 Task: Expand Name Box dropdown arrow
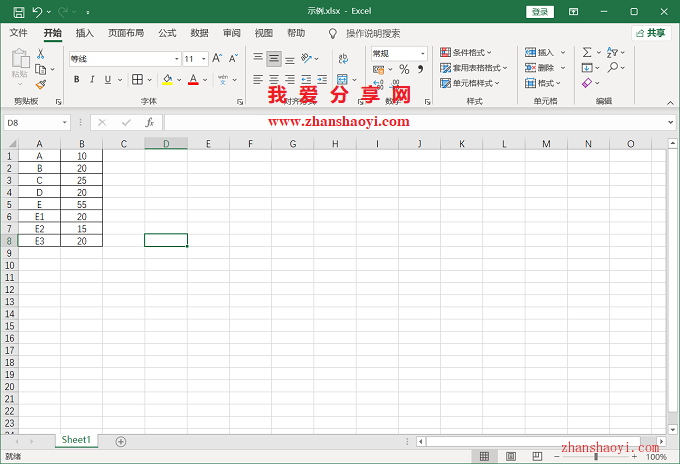tap(65, 123)
